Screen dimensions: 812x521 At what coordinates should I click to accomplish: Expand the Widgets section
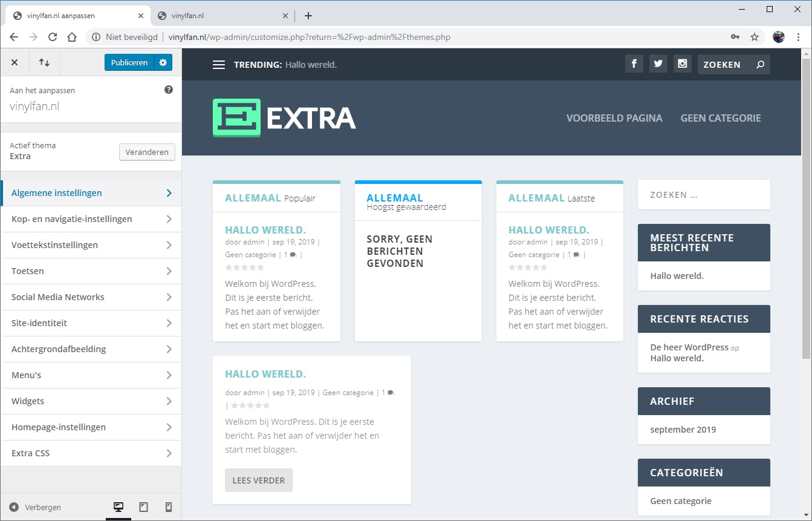[91, 401]
